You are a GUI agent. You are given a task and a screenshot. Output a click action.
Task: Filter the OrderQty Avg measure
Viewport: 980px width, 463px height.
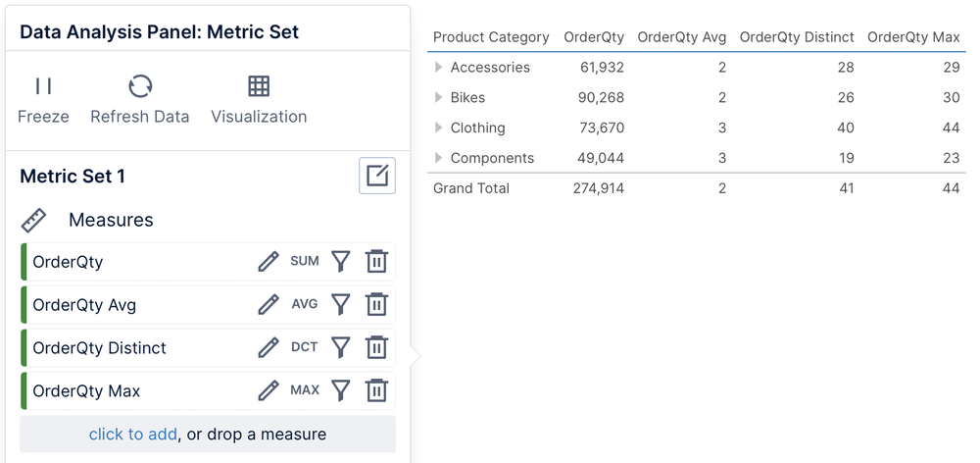[x=340, y=305]
